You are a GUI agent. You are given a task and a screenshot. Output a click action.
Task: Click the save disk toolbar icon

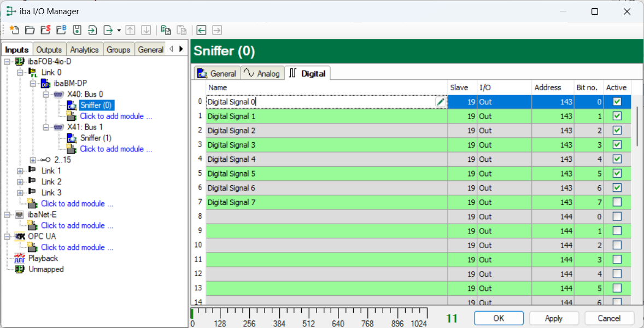coord(77,30)
